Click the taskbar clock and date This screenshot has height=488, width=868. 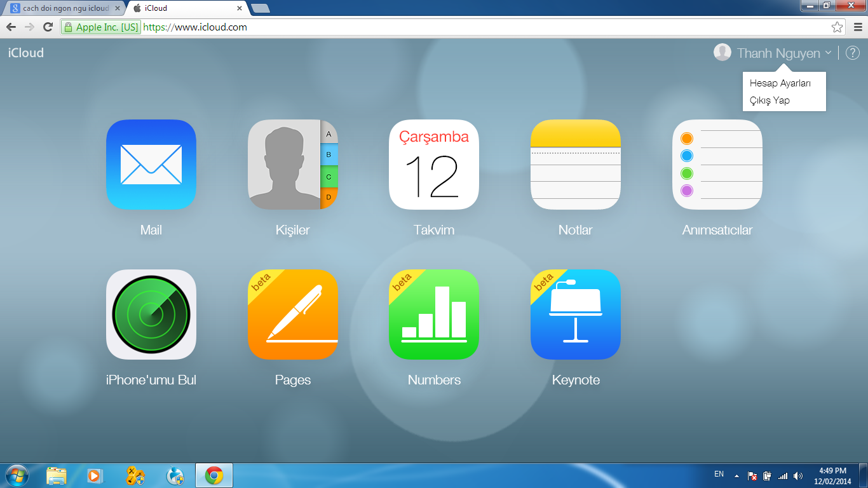click(833, 476)
